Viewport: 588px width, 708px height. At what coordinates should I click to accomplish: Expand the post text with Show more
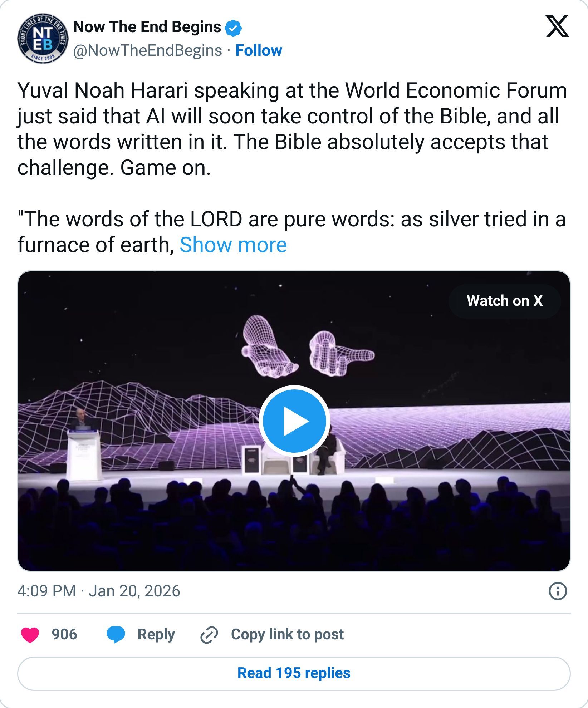(233, 245)
